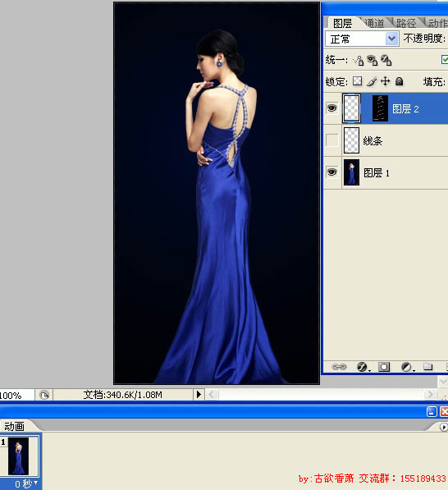Hide 图层 1 using its eye icon

332,172
